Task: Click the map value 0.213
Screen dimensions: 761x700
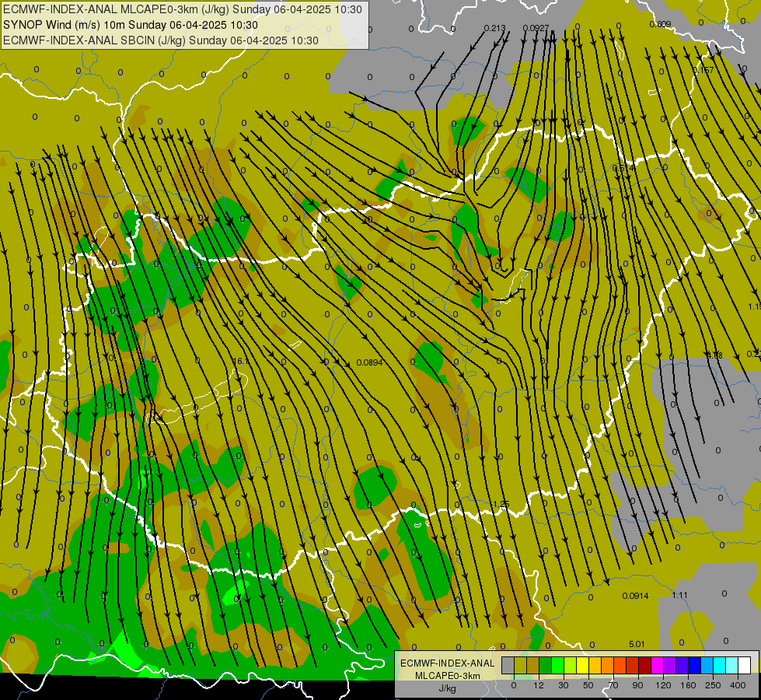Action: (x=494, y=28)
